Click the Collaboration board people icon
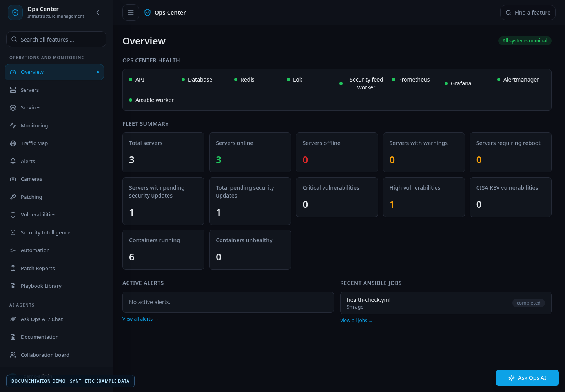565x392 pixels. point(13,355)
